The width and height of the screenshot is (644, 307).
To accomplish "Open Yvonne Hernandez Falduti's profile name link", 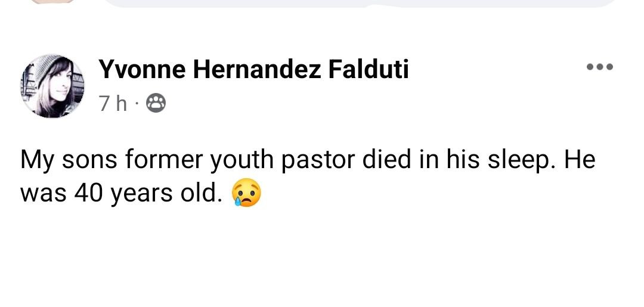I will [253, 70].
